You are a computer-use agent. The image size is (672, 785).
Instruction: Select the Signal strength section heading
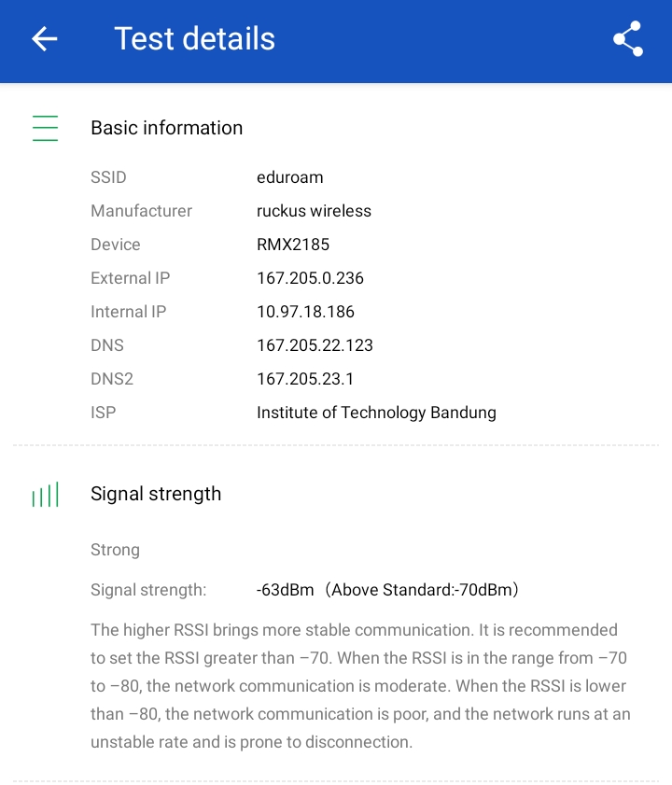156,494
